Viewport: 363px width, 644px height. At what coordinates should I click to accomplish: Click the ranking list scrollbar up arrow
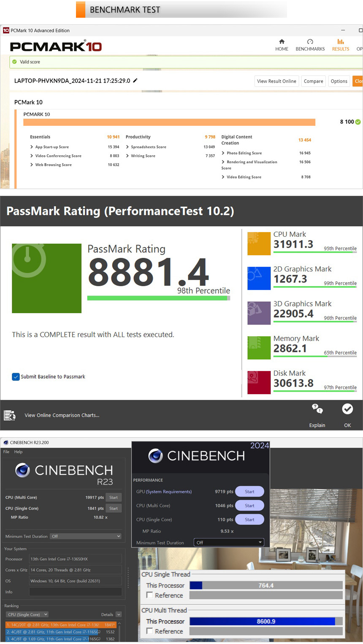click(x=119, y=623)
